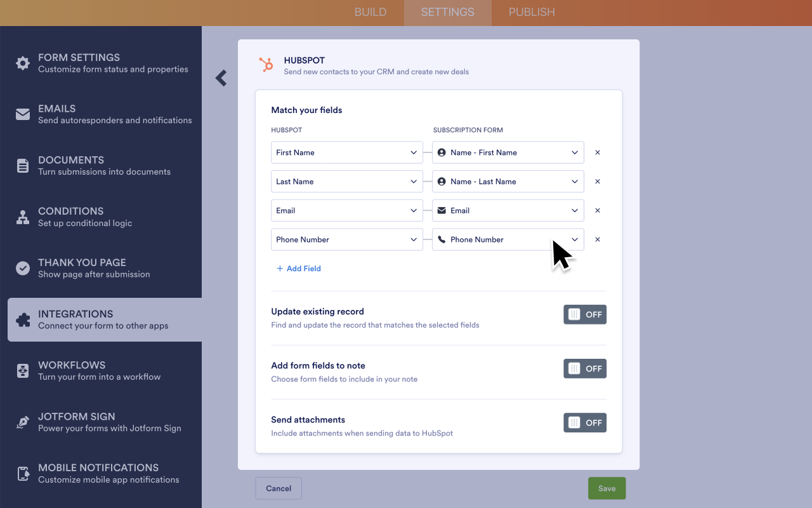
Task: Open the Name - First Name dropdown
Action: point(507,152)
